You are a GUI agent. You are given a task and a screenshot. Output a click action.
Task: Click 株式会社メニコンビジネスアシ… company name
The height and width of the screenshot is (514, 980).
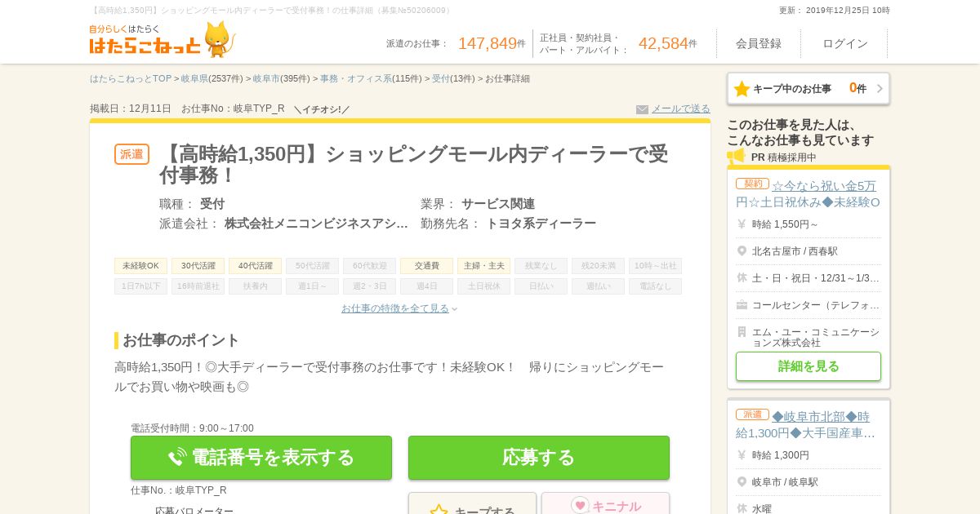click(316, 224)
